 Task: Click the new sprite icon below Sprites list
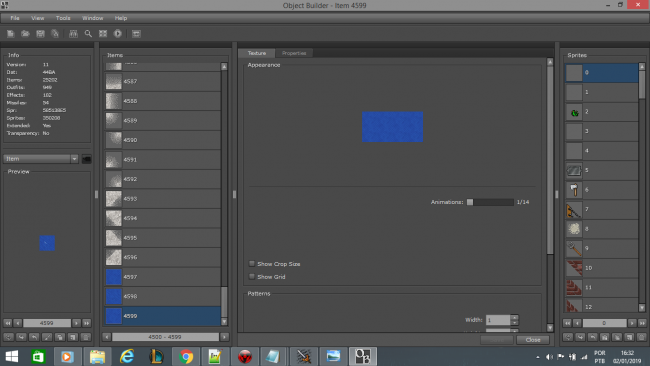tap(629, 337)
